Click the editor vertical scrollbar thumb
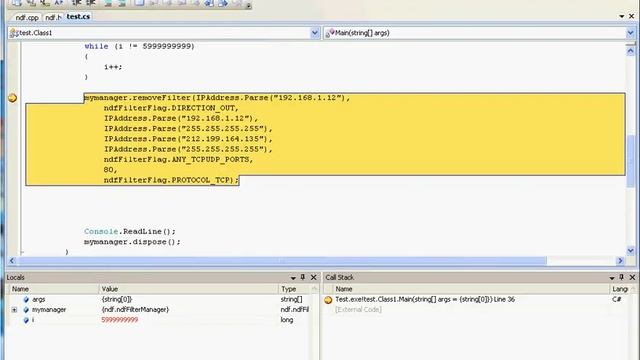 [x=631, y=161]
